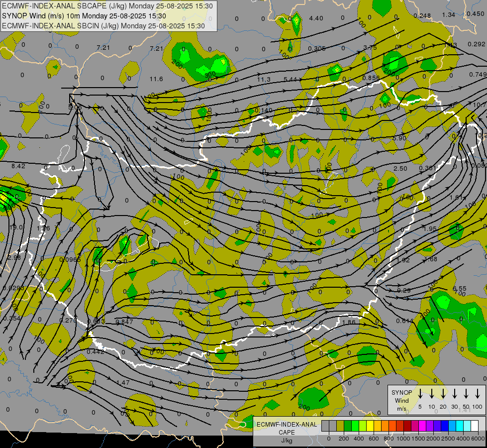Click the 6000 tick label on the CAPE scale

[x=478, y=439]
